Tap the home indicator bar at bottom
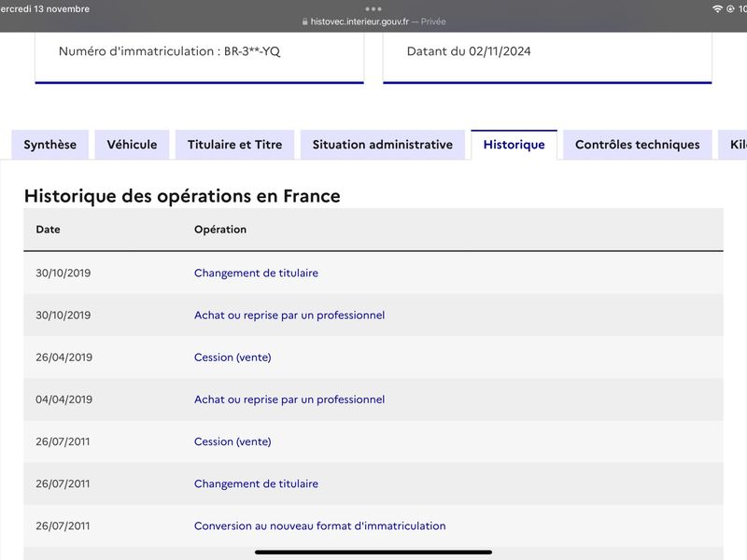747x560 pixels. pyautogui.click(x=373, y=553)
